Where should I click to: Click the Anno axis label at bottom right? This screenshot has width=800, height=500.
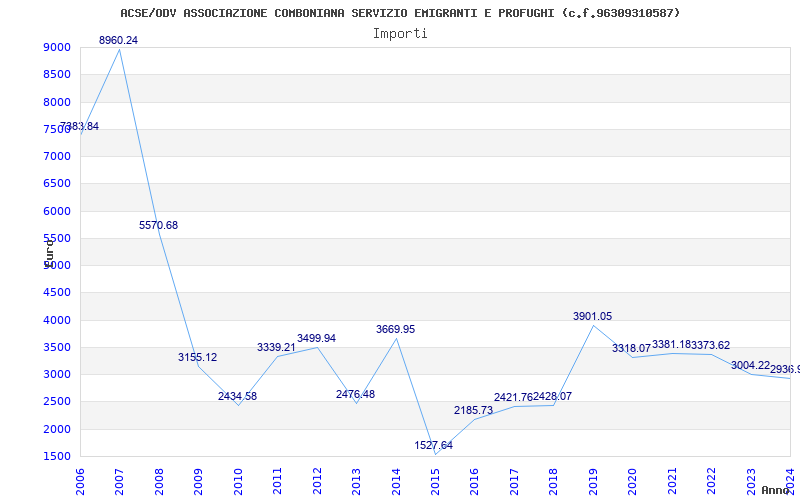778,491
